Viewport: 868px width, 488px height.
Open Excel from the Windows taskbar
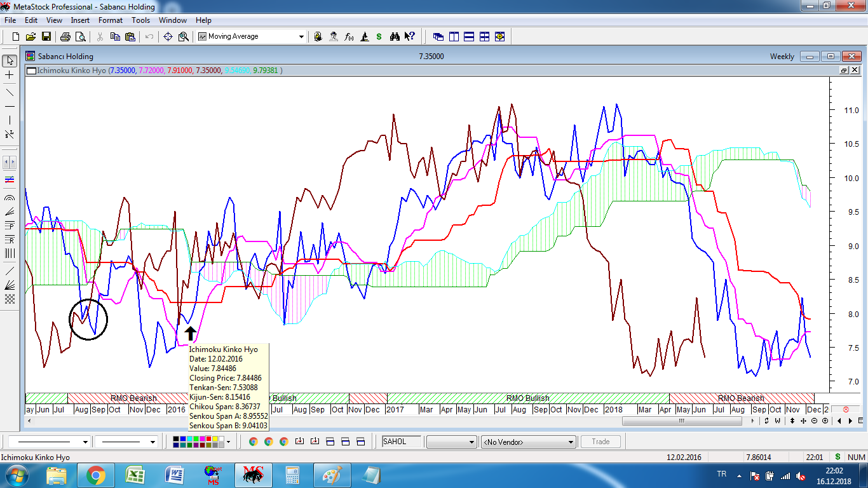pyautogui.click(x=135, y=475)
